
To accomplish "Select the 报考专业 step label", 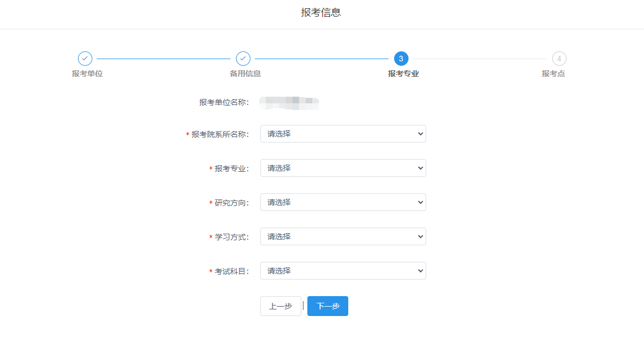I will click(404, 73).
